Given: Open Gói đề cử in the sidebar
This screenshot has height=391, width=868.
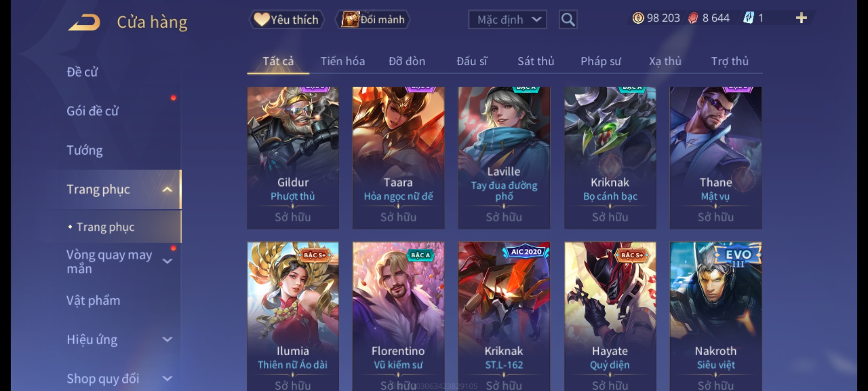Looking at the screenshot, I should (93, 111).
